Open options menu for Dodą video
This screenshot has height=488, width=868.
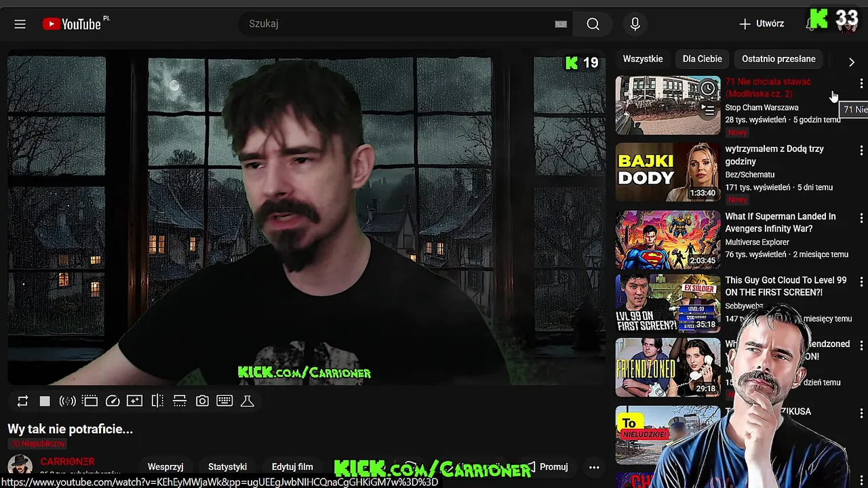pos(861,150)
